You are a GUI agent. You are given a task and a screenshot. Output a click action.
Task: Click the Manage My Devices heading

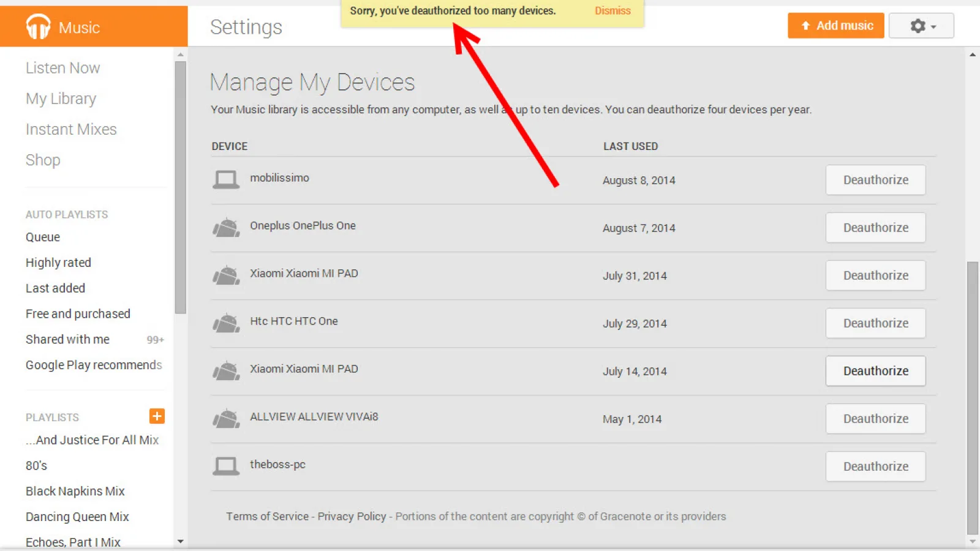pyautogui.click(x=312, y=82)
